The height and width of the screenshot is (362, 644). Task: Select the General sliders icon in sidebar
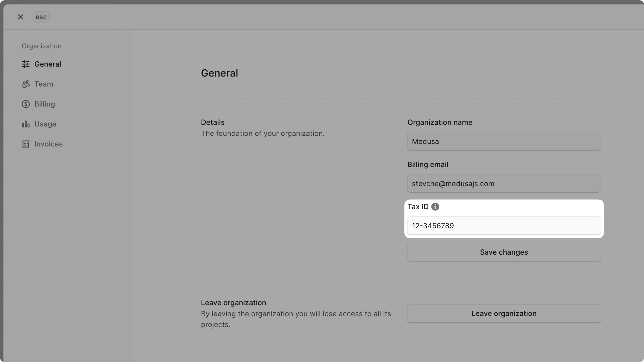26,64
